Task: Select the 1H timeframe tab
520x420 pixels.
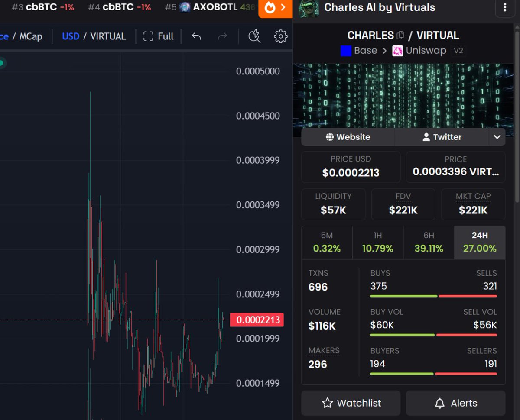Action: coord(378,242)
